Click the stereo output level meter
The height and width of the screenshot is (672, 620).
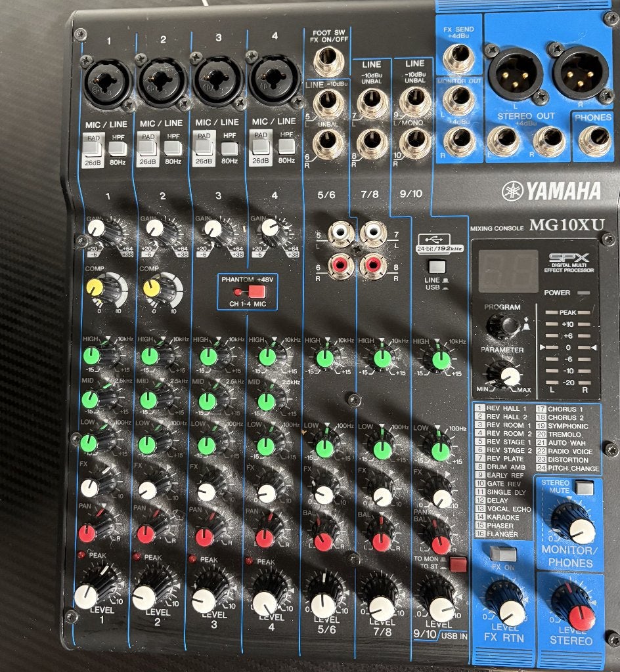coord(567,348)
